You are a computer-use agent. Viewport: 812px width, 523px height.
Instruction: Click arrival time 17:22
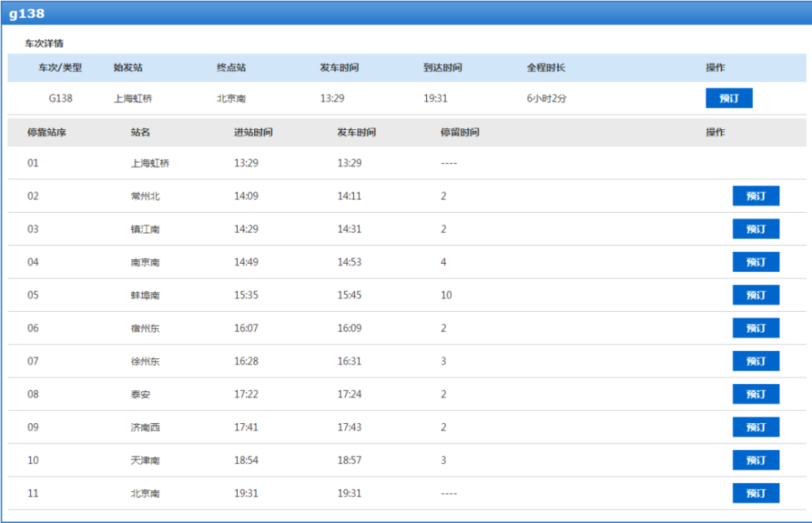coord(246,394)
